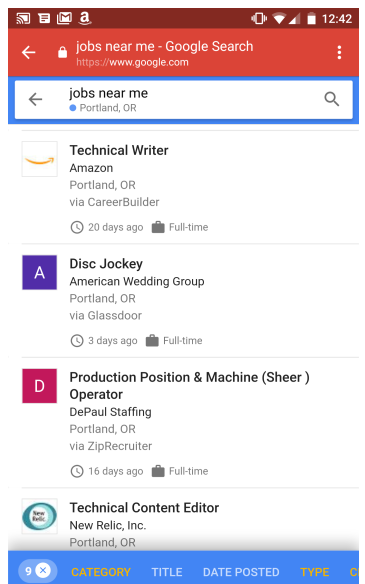Tap the Amazon notification icon in status bar
365x584 pixels.
[x=85, y=18]
